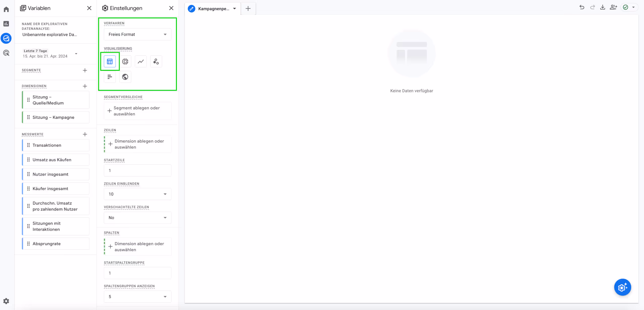644x310 pixels.
Task: Click the SEGMENTVERGLEICHE label
Action: (123, 97)
